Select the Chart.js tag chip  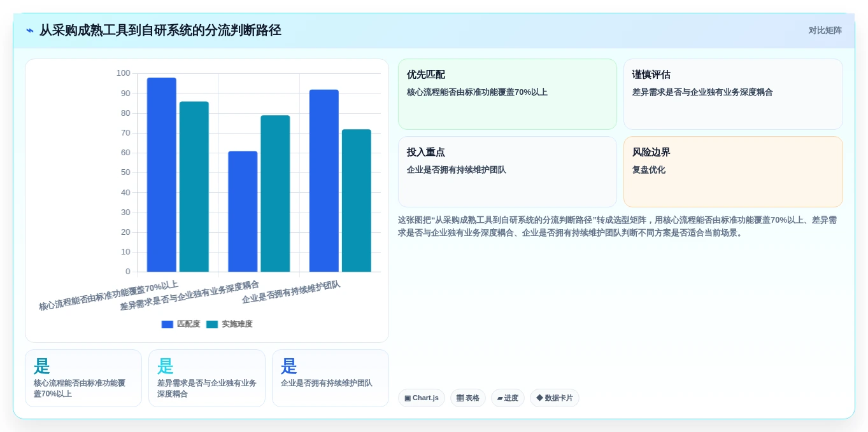coord(422,398)
